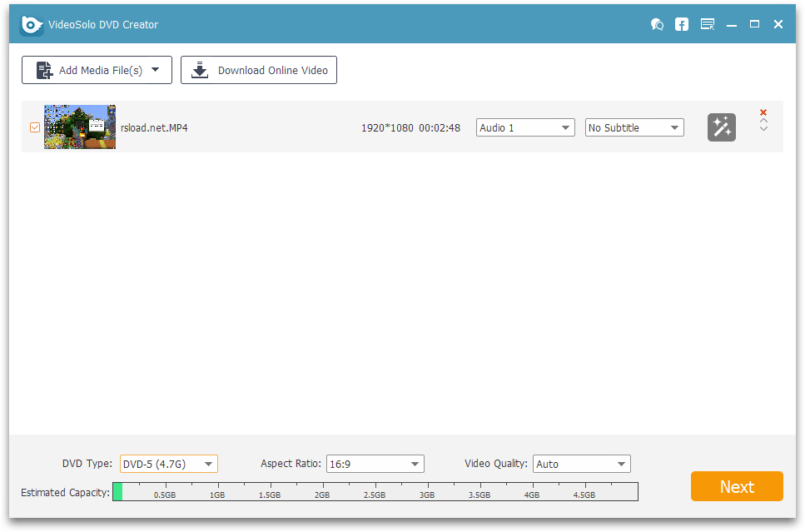Open the Audio 1 track dropdown

525,127
